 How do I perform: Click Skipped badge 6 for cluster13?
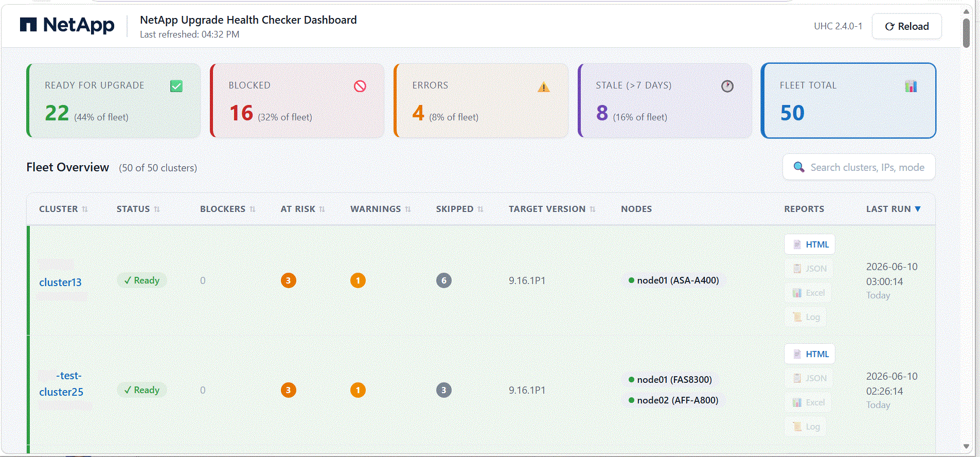tap(444, 280)
